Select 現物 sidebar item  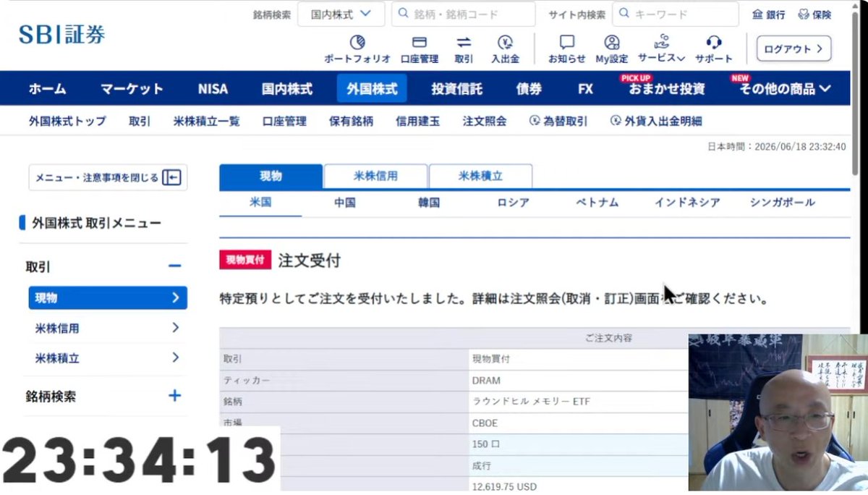tap(108, 297)
